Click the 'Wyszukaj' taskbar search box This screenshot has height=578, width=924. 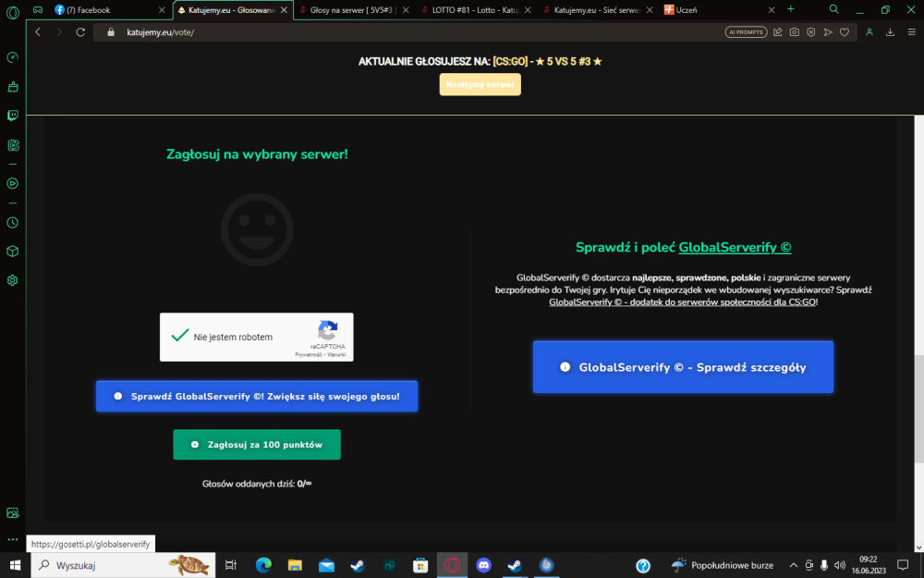click(123, 565)
